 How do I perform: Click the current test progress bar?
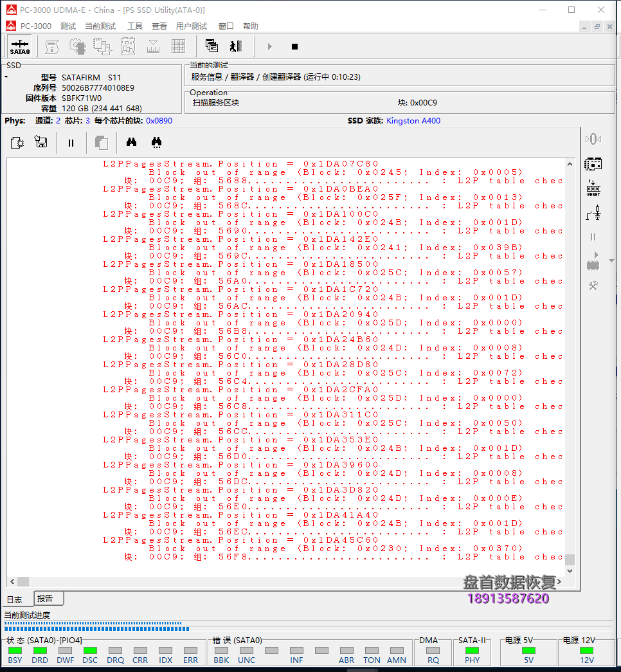click(x=309, y=626)
